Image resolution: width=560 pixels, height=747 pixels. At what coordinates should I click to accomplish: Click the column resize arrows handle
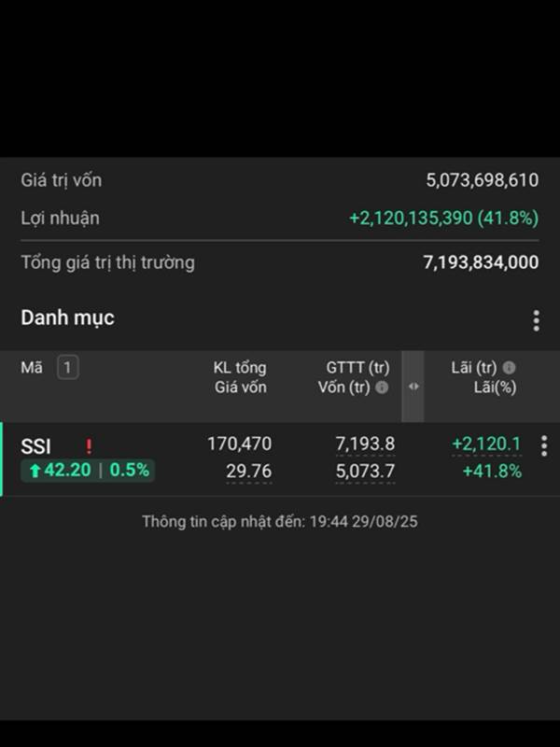tap(413, 387)
